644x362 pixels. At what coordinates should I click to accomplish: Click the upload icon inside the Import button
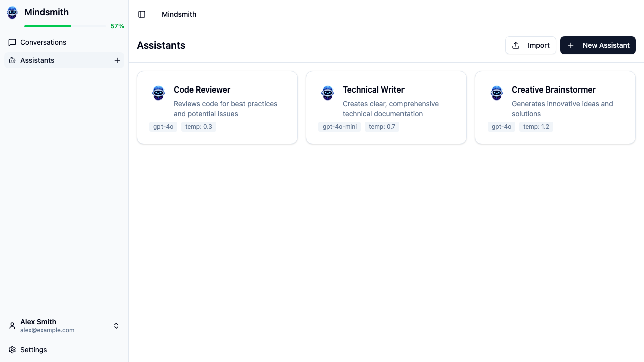coord(516,45)
